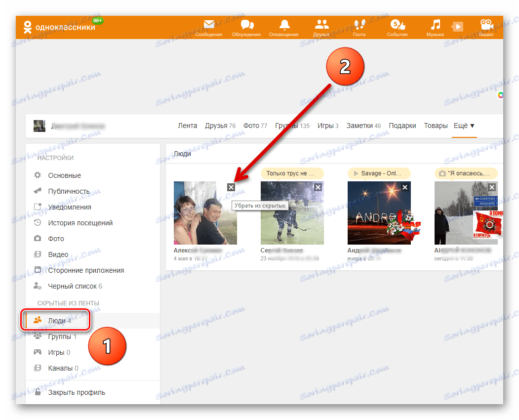Select hidden Люди 4 section
Image resolution: width=519 pixels, height=420 pixels.
point(93,321)
